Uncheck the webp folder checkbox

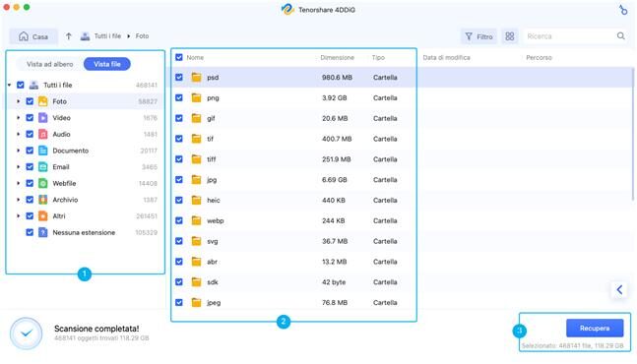tap(179, 220)
